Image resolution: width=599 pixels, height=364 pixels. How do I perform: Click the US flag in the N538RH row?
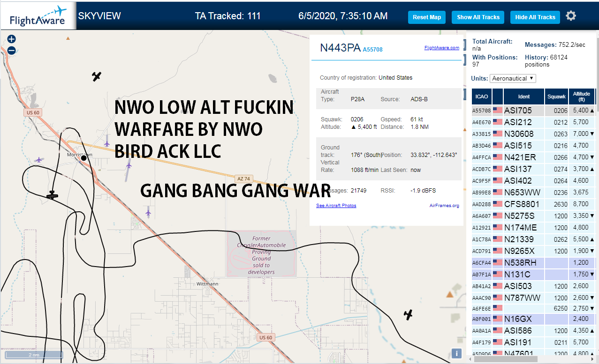click(498, 263)
